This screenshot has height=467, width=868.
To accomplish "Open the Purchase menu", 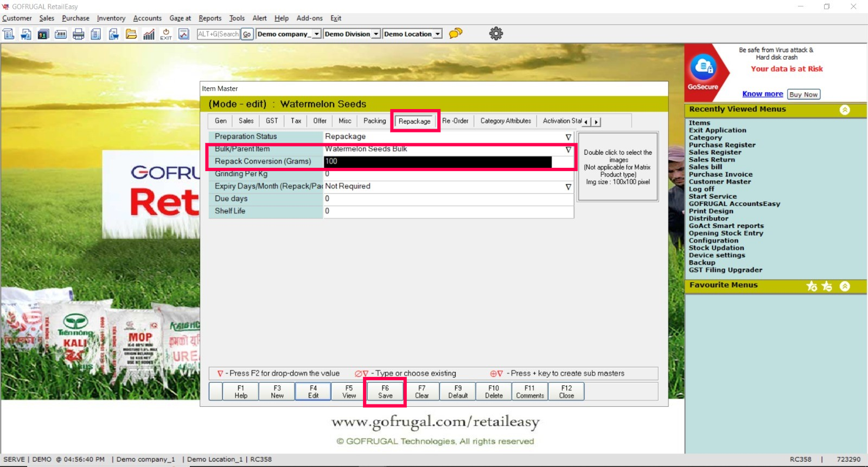I will pyautogui.click(x=75, y=18).
